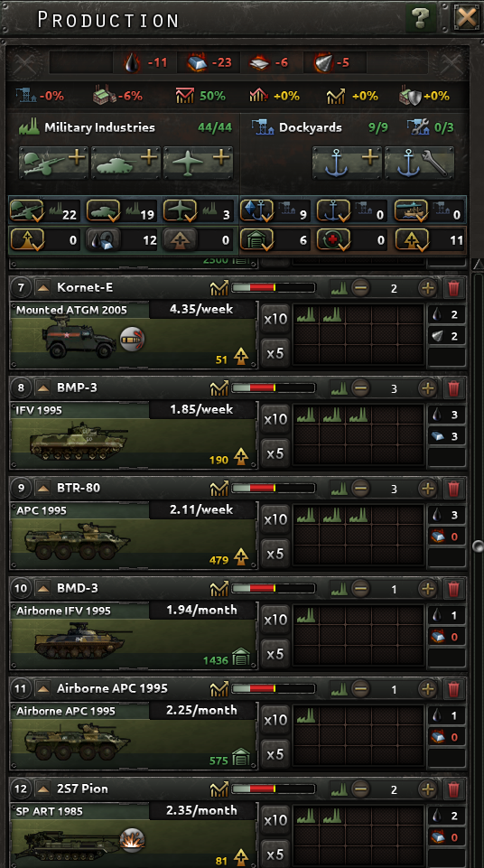Add new ship construction line
The image size is (484, 868).
[347, 163]
